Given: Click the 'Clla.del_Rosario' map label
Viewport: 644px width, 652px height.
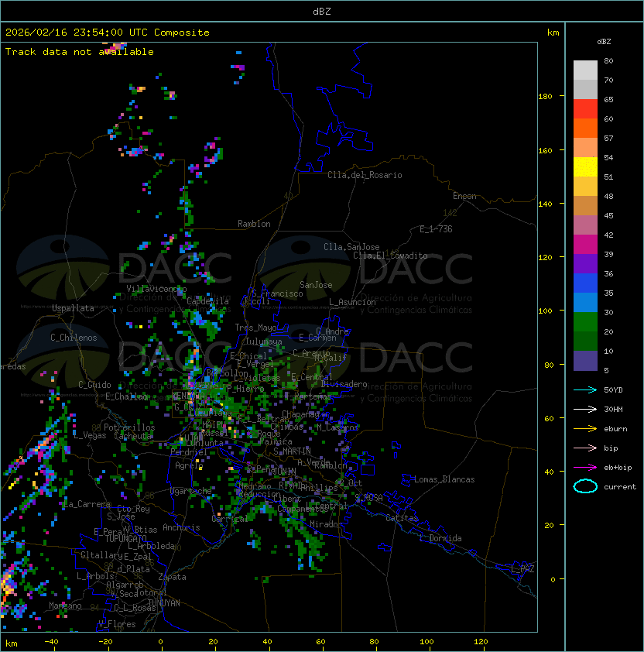Looking at the screenshot, I should [365, 175].
